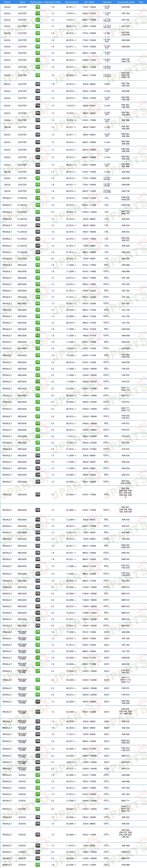This screenshot has height=868, width=147.
Task: Click the 'K9K 796, K9K 830' engine cell
Action: (x=126, y=84)
